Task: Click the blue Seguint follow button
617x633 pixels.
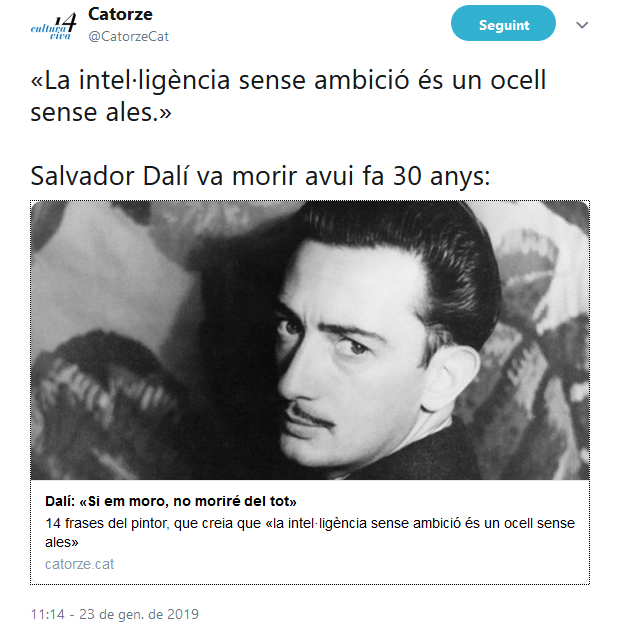Action: (x=503, y=23)
